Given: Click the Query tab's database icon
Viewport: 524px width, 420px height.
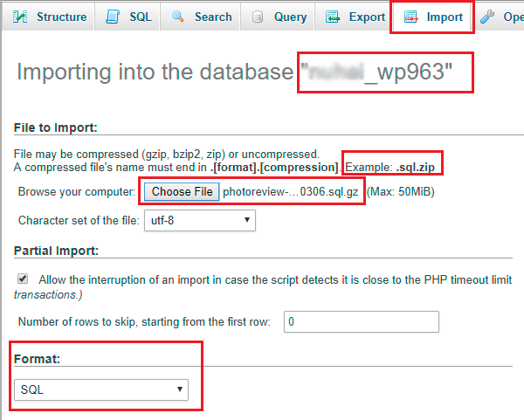Looking at the screenshot, I should [258, 17].
